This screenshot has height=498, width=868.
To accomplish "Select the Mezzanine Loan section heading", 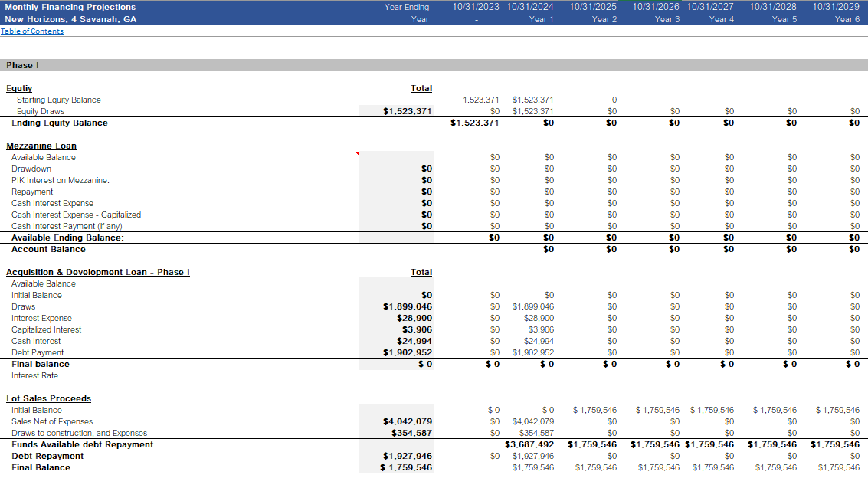I will point(41,146).
